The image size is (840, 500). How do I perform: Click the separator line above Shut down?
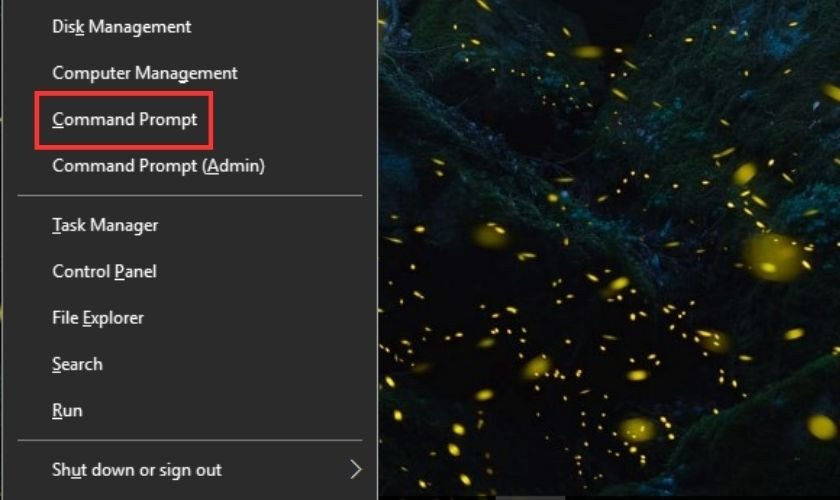tap(190, 440)
